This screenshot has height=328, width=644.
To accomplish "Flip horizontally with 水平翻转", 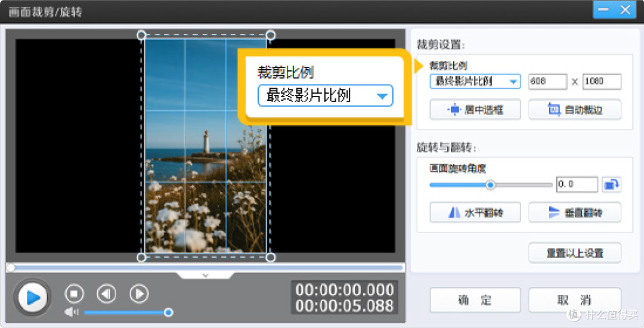I will tap(475, 212).
